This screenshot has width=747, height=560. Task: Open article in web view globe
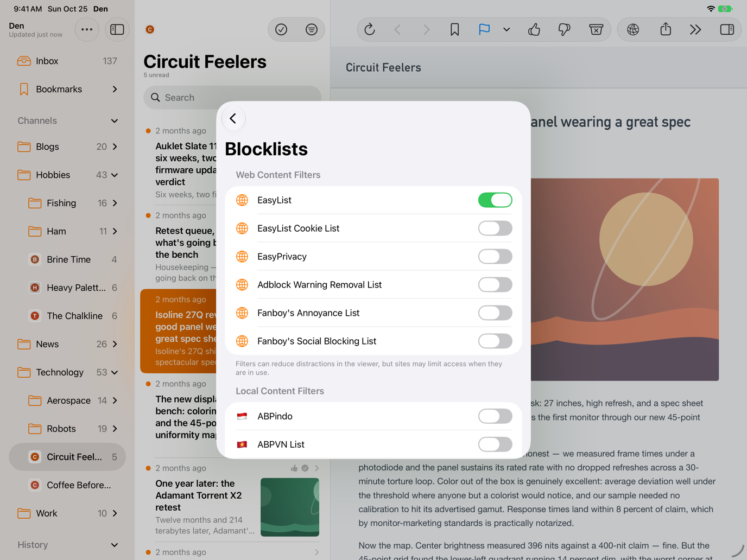(633, 29)
